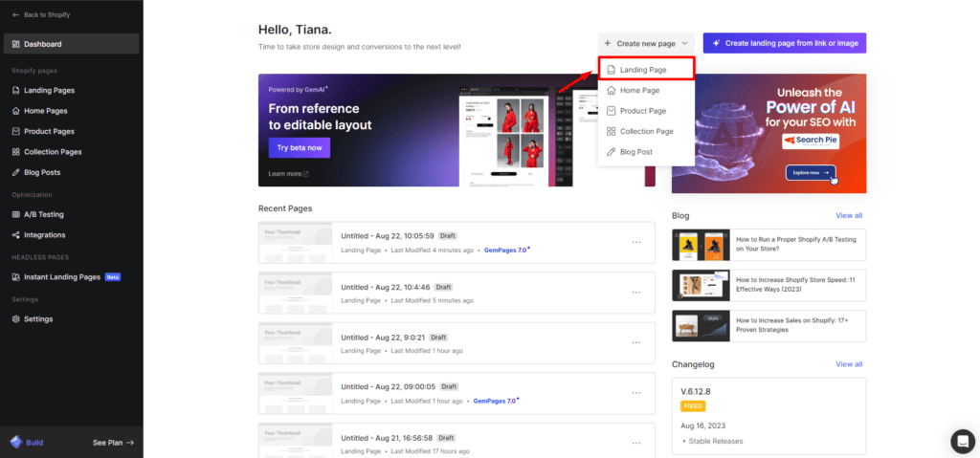
Task: Click the plus icon on Create new page
Action: (608, 44)
